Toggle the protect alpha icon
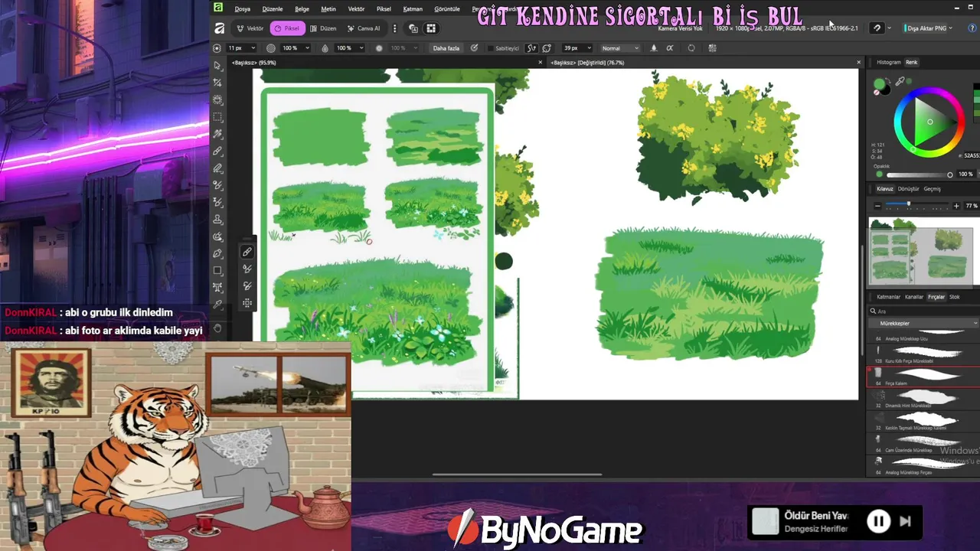The height and width of the screenshot is (551, 980). pos(671,48)
